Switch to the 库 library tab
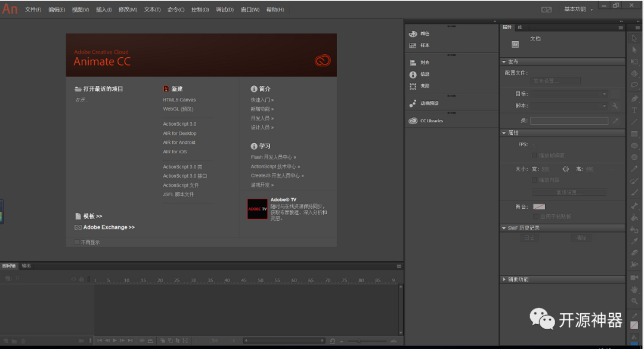Image resolution: width=644 pixels, height=349 pixels. point(520,27)
